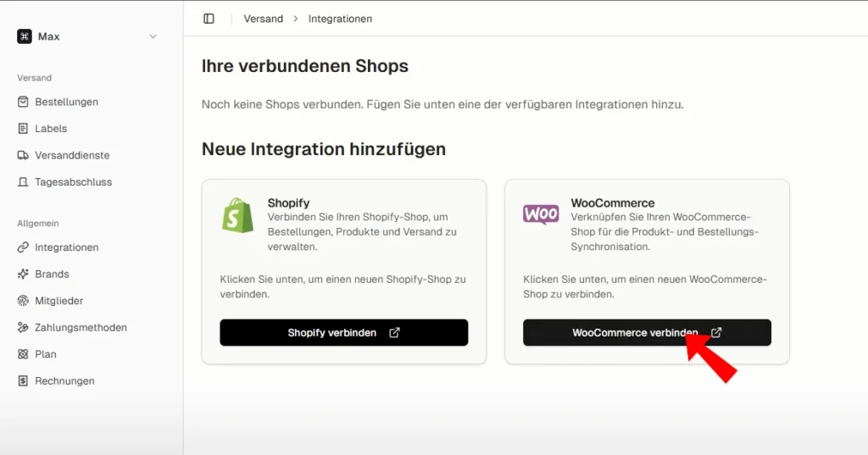Open the Max workspace switcher
The height and width of the screenshot is (455, 868).
tap(87, 36)
